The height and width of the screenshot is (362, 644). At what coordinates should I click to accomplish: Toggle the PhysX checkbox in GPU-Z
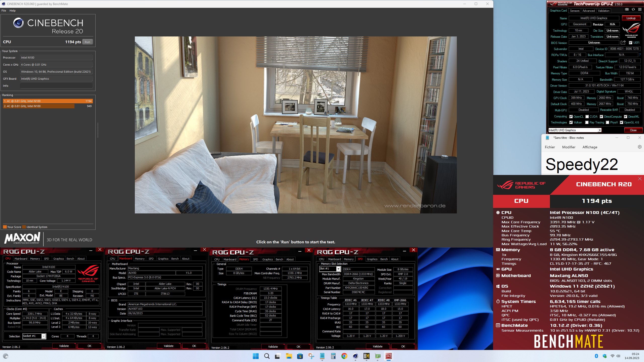(608, 122)
